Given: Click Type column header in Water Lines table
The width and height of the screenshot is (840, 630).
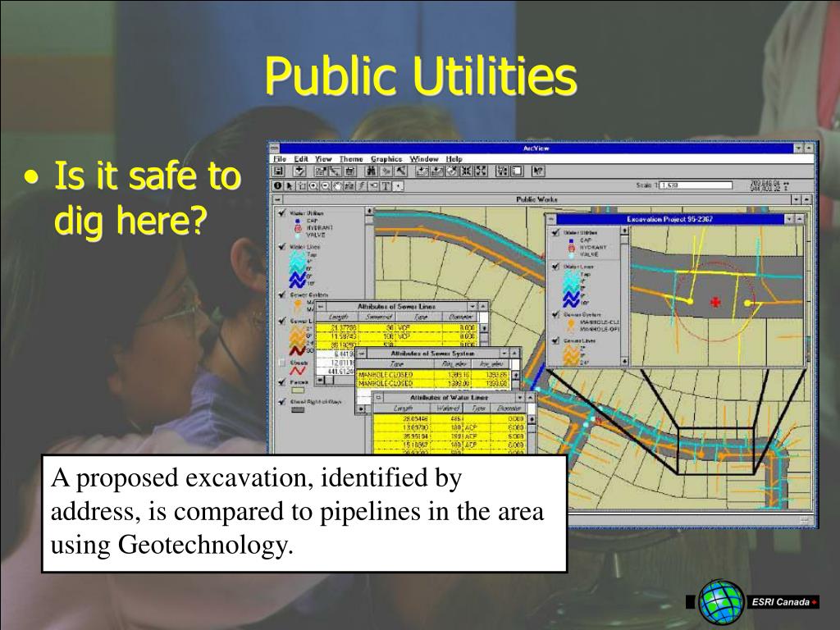Looking at the screenshot, I should (478, 409).
